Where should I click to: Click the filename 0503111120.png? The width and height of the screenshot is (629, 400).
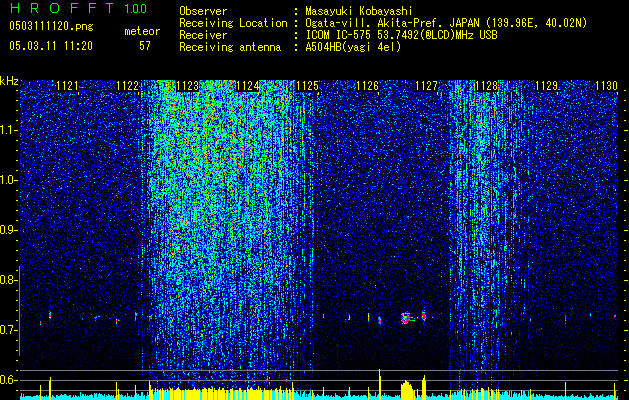(x=51, y=27)
